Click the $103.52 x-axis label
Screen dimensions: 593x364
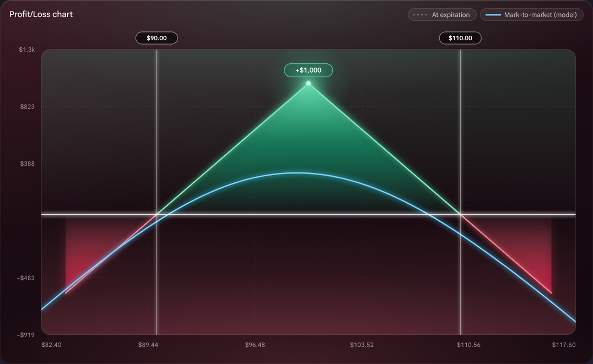pos(362,345)
